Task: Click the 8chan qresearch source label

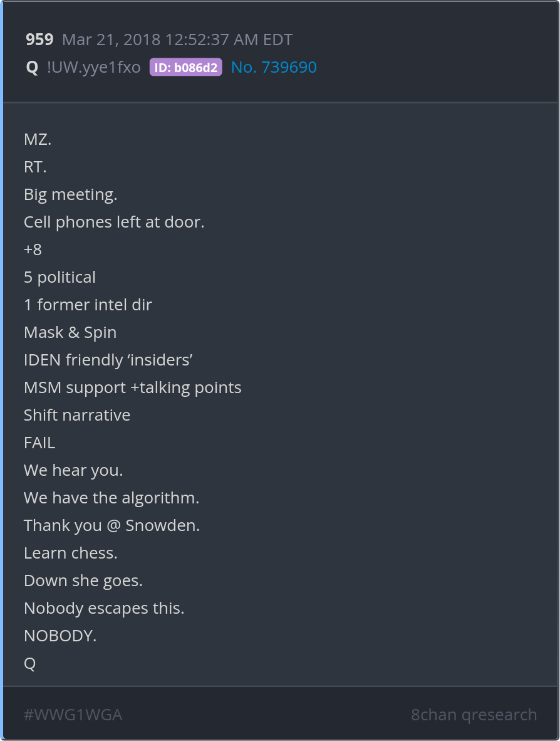Action: click(x=474, y=715)
